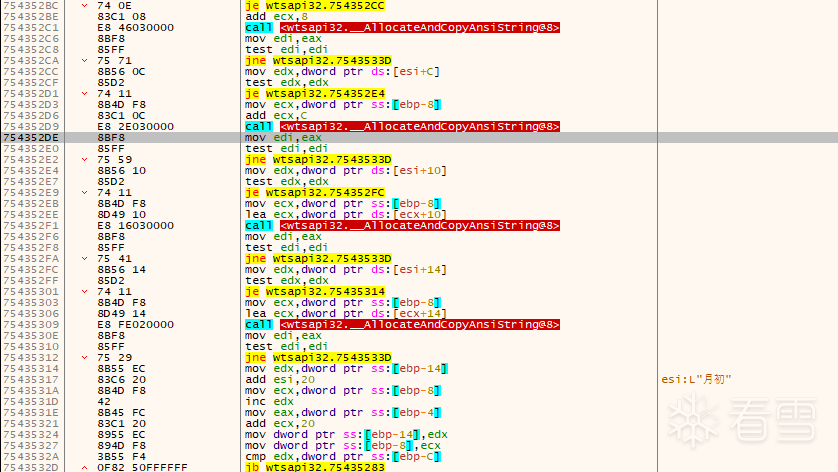Select address 754352BC in the address column
The height and width of the screenshot is (472, 838).
coord(30,5)
